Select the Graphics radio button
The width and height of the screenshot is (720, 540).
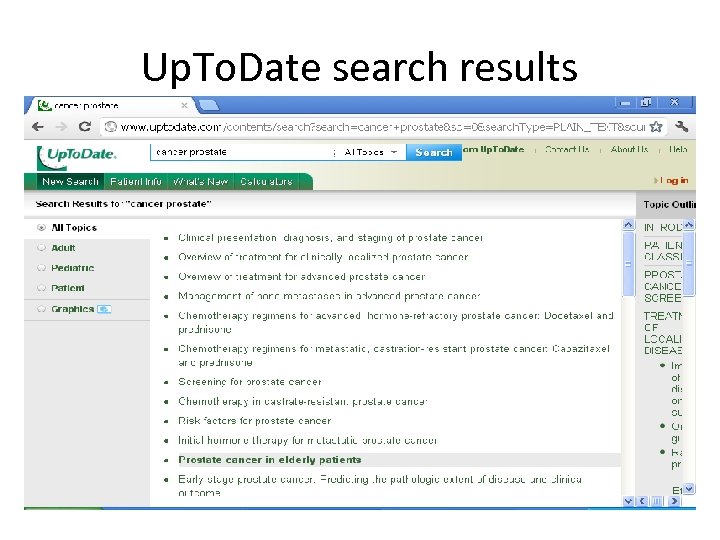41,309
